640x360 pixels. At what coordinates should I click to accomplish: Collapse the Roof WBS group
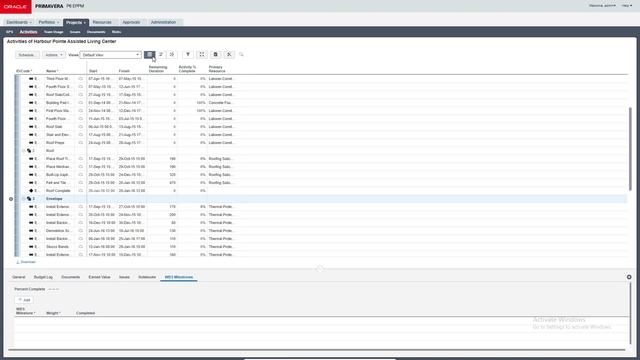click(23, 151)
